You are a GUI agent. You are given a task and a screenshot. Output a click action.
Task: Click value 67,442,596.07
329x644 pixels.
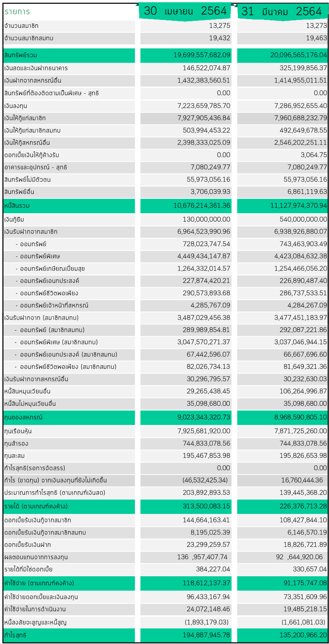coord(208,354)
